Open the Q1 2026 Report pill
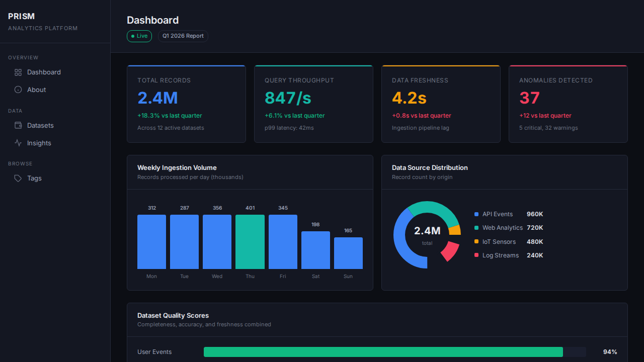 pos(183,36)
